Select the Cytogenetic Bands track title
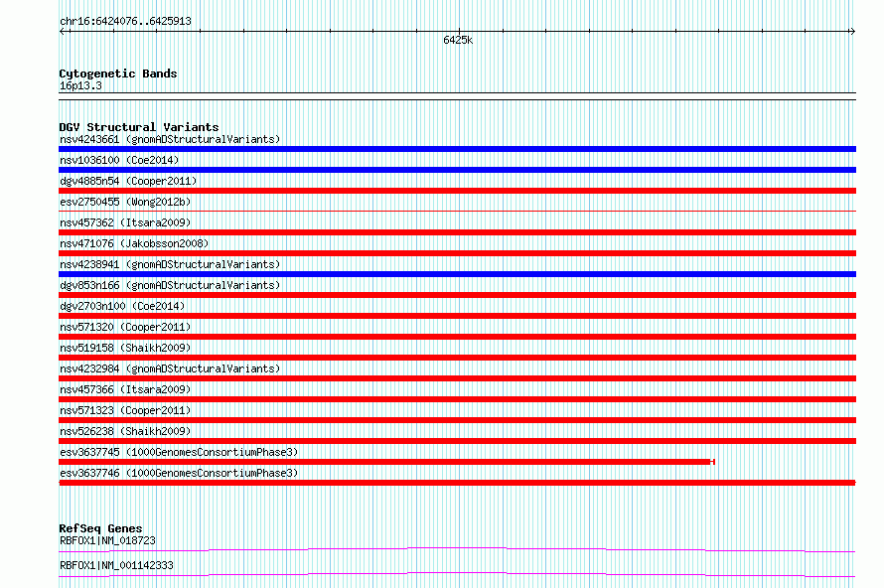 tap(118, 73)
